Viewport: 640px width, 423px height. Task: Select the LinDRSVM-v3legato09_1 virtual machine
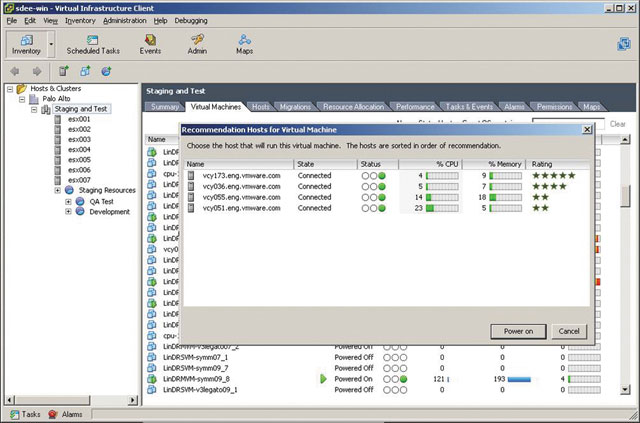[200, 390]
